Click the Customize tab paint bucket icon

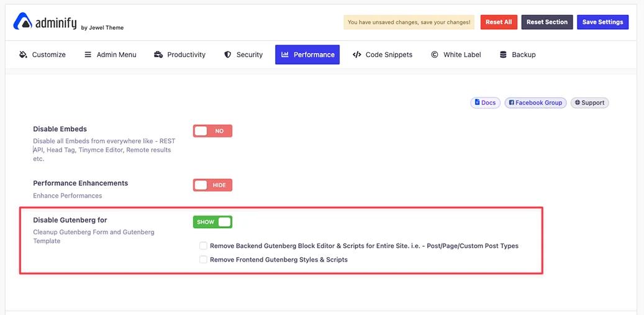pyautogui.click(x=23, y=55)
